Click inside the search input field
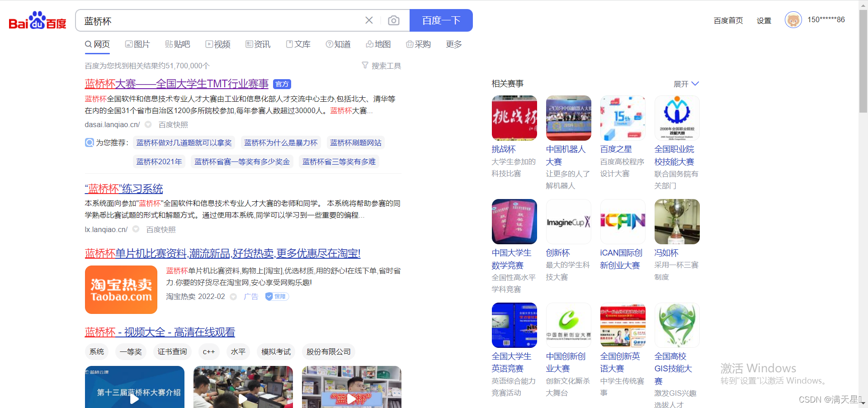The width and height of the screenshot is (868, 408). (x=222, y=21)
